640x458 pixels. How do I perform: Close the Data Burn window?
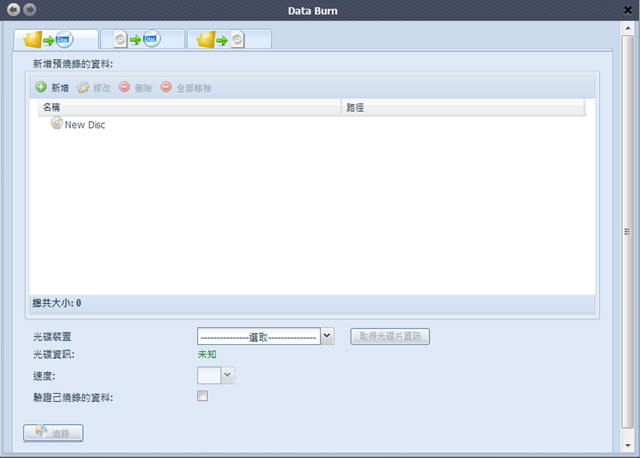click(x=628, y=10)
